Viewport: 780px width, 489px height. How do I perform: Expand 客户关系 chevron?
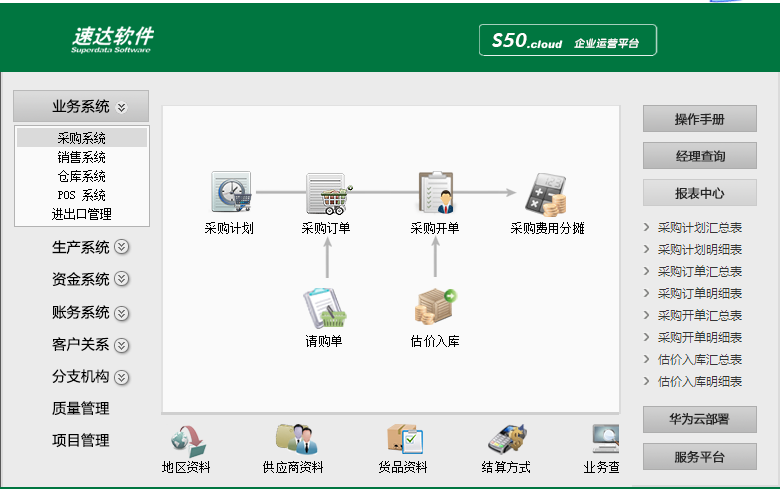[x=121, y=345]
